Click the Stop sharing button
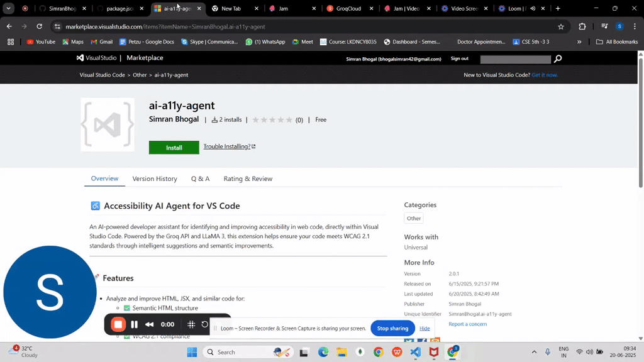This screenshot has width=644, height=362. (392, 328)
